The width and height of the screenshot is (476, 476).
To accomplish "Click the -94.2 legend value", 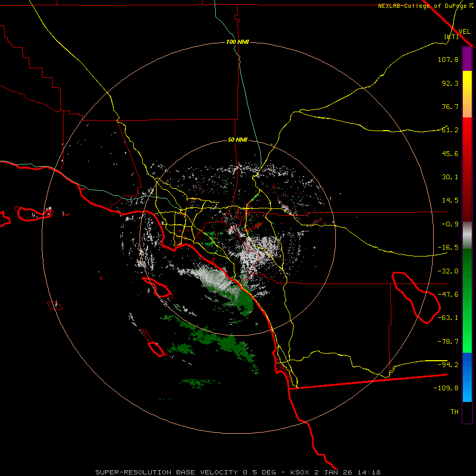I will [x=448, y=364].
